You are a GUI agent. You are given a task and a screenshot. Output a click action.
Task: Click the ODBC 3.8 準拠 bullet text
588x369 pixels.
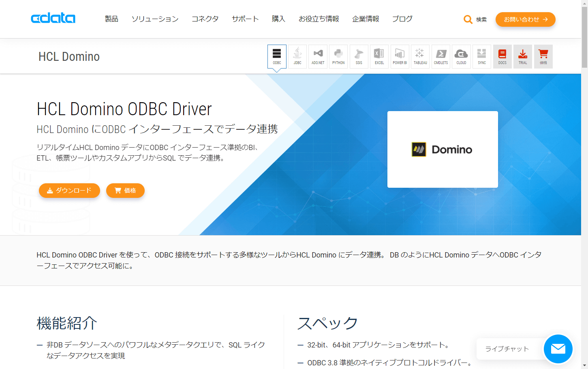point(390,363)
